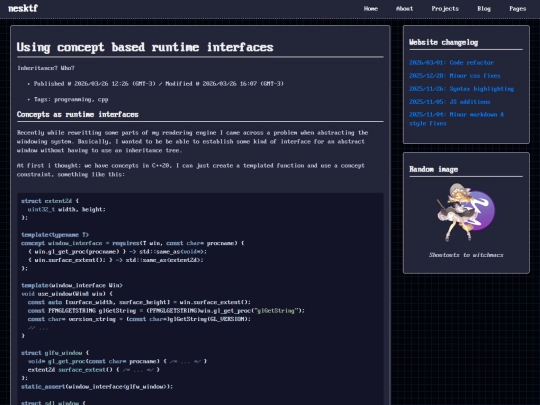
Task: Go to the Home nav item
Action: 371,9
